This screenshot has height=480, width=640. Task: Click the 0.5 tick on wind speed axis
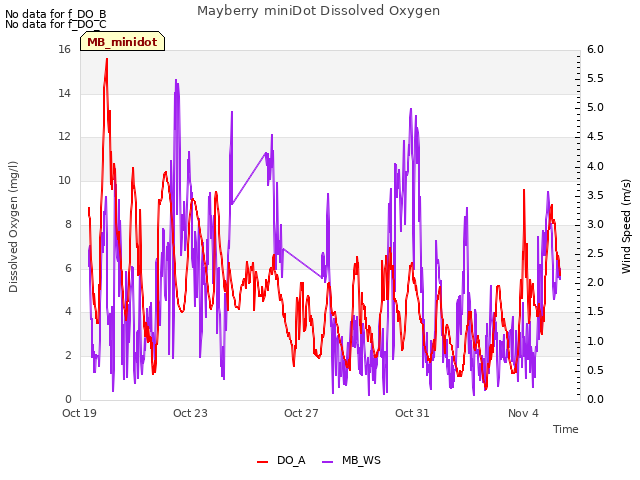595,370
